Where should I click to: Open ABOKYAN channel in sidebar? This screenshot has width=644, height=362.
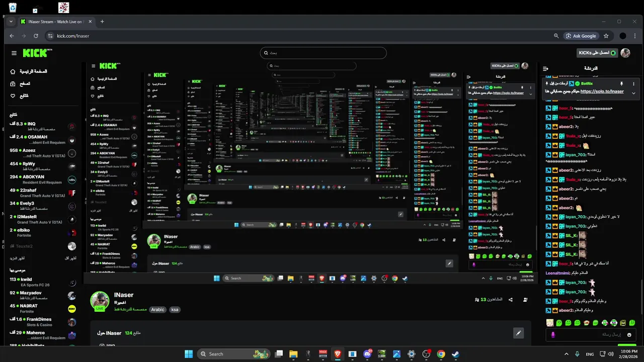(43, 179)
